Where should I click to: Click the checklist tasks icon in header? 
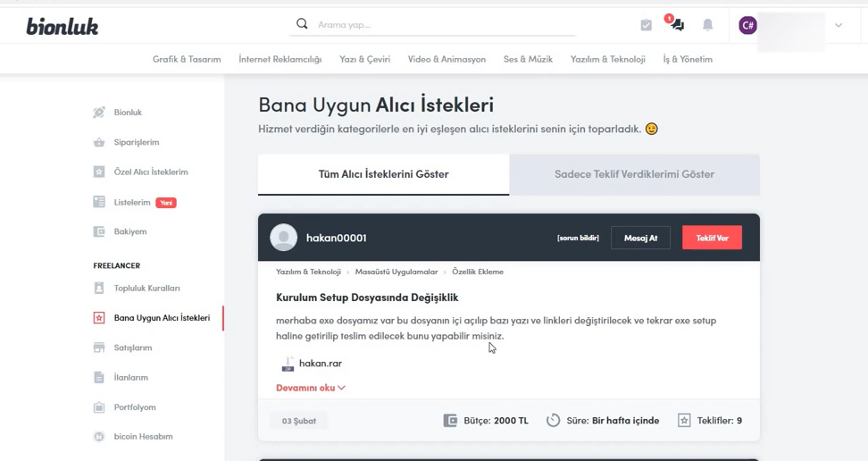(646, 25)
